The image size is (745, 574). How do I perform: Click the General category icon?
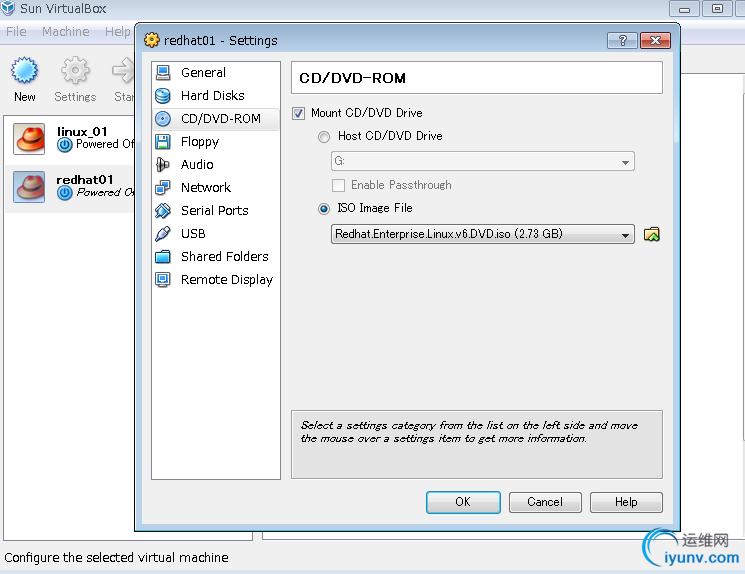(163, 73)
